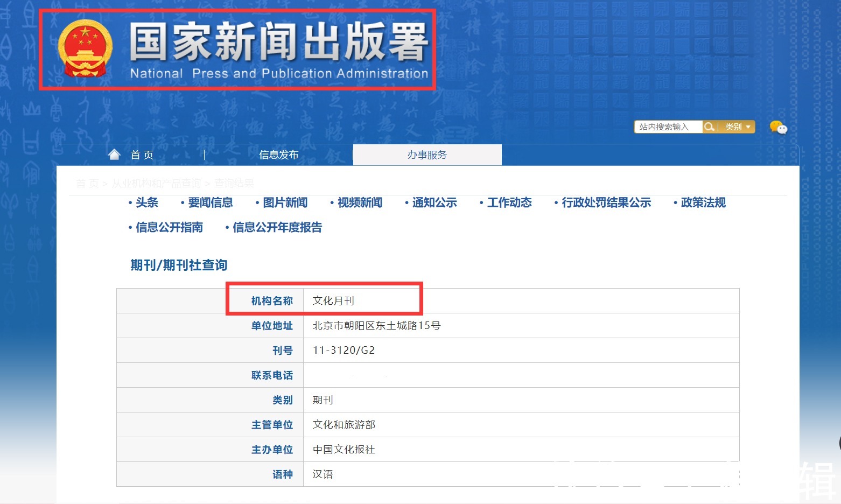Click the national emblem logo
The image size is (841, 504).
(x=85, y=49)
